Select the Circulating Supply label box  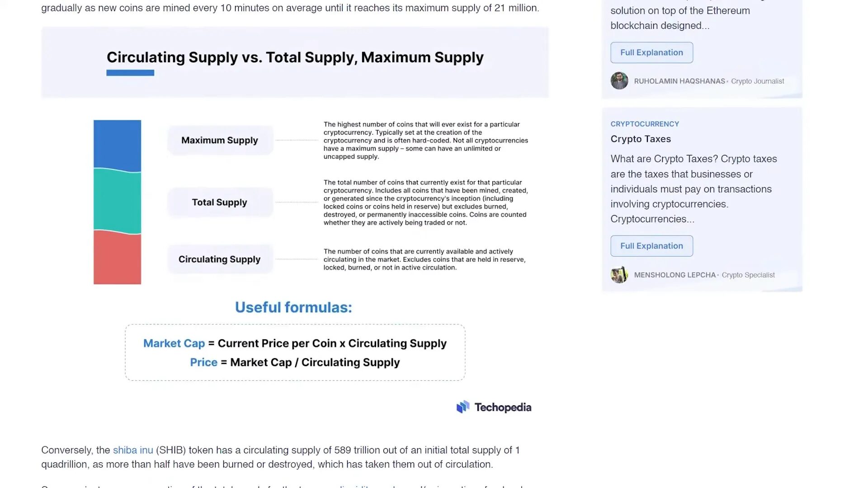click(x=220, y=259)
